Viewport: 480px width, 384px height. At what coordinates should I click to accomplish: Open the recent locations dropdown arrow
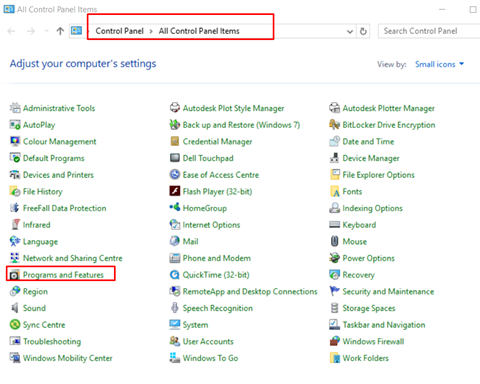click(46, 31)
